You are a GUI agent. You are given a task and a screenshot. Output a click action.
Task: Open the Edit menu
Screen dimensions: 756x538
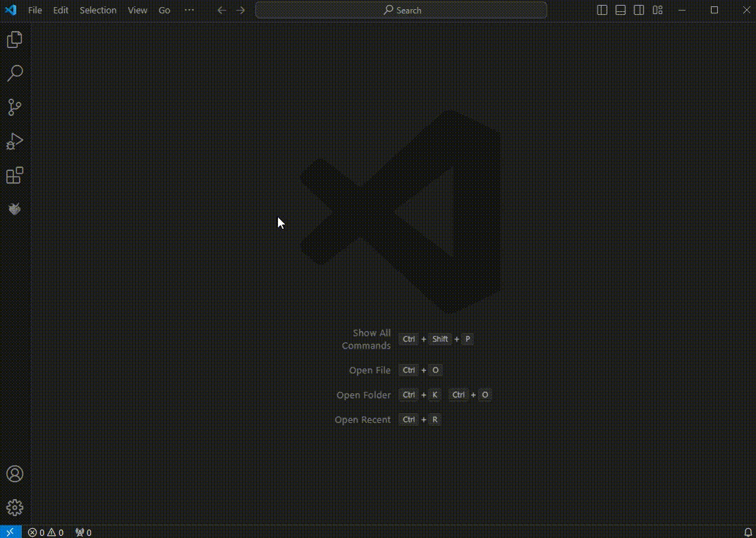(x=61, y=10)
